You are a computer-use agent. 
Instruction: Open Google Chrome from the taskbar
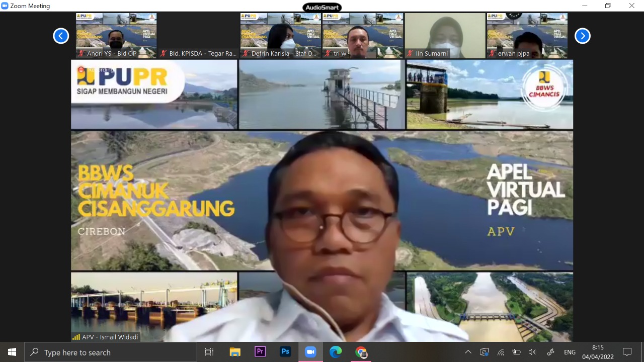(361, 352)
